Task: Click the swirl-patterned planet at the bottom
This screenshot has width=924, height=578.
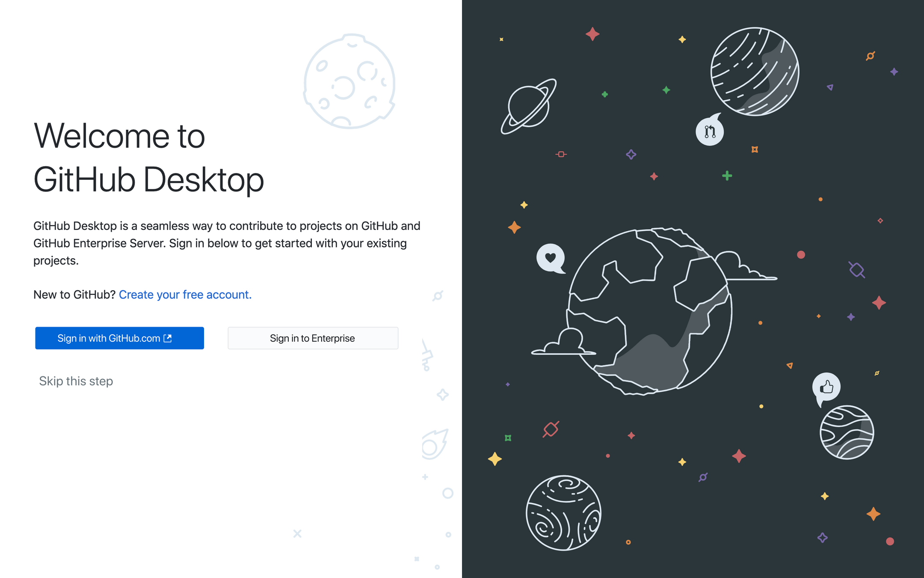Action: (x=563, y=512)
